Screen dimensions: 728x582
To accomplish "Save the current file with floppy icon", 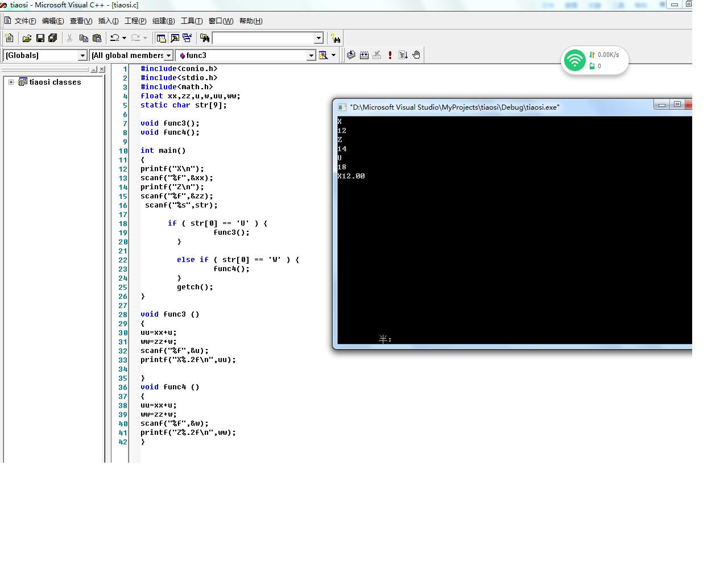I will 40,38.
